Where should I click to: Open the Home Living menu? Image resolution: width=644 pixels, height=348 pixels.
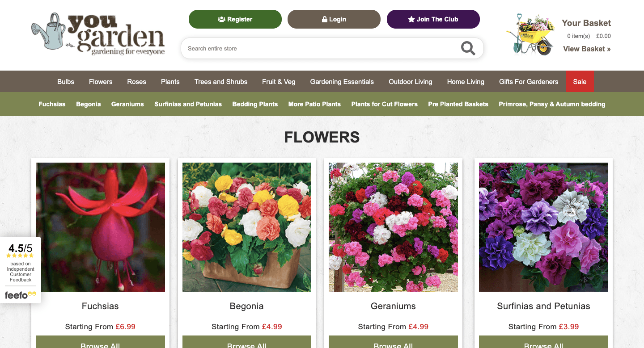[x=466, y=82]
